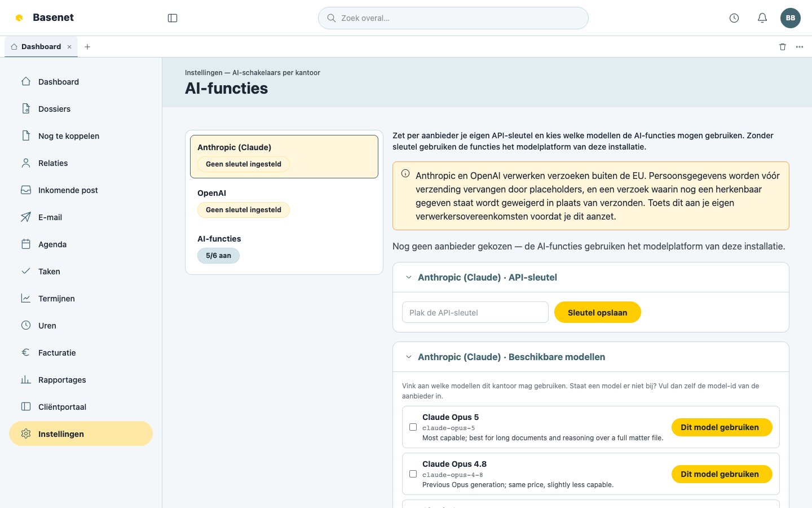This screenshot has width=812, height=508.
Task: Select the Anthropic (Claude) provider card
Action: 284,156
